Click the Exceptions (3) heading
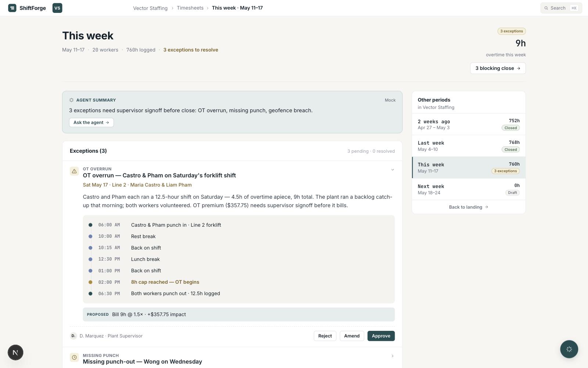 tap(88, 151)
